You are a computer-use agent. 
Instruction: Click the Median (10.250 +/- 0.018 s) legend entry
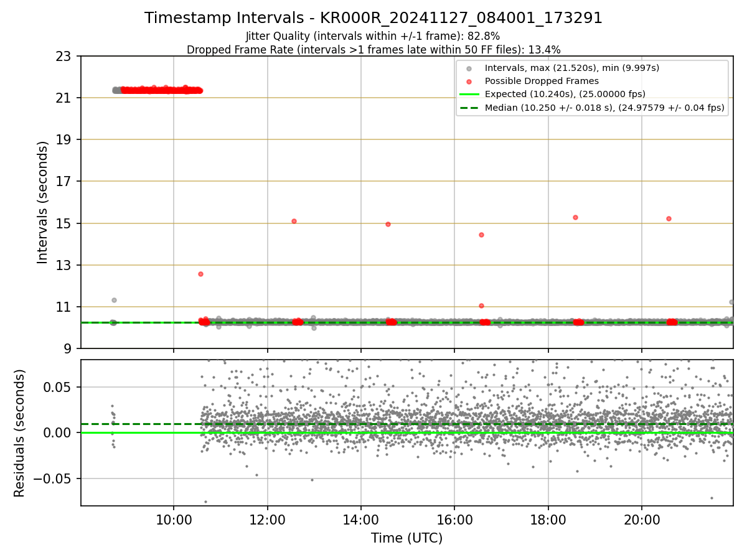604,108
